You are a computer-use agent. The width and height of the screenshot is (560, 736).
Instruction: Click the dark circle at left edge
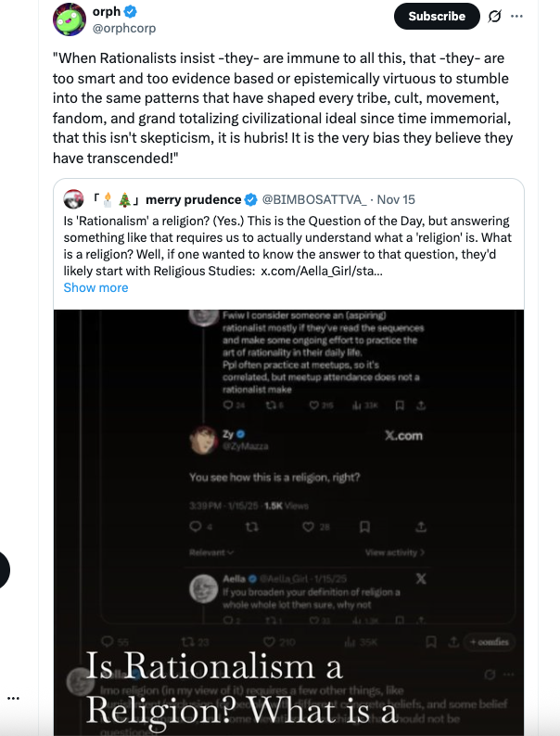point(4,570)
